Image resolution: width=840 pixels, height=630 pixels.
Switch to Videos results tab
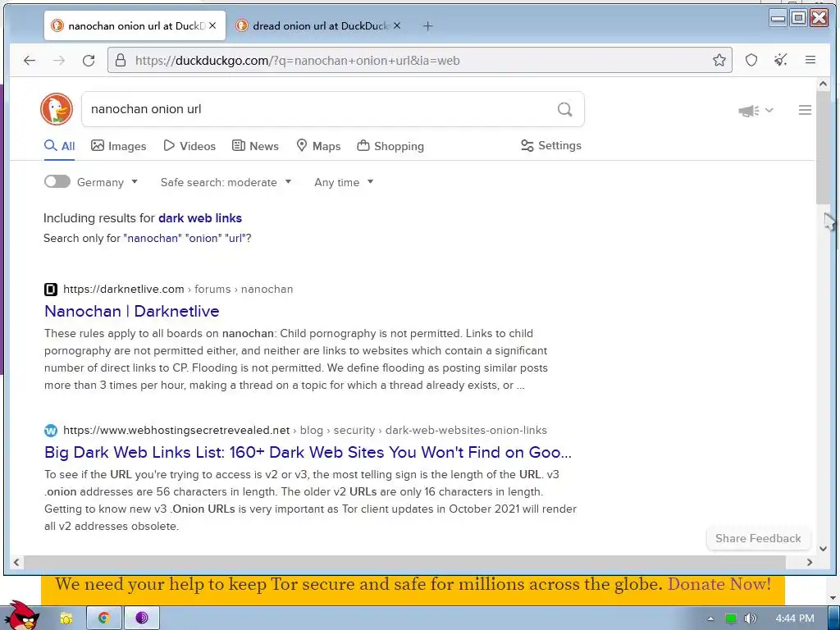click(189, 146)
